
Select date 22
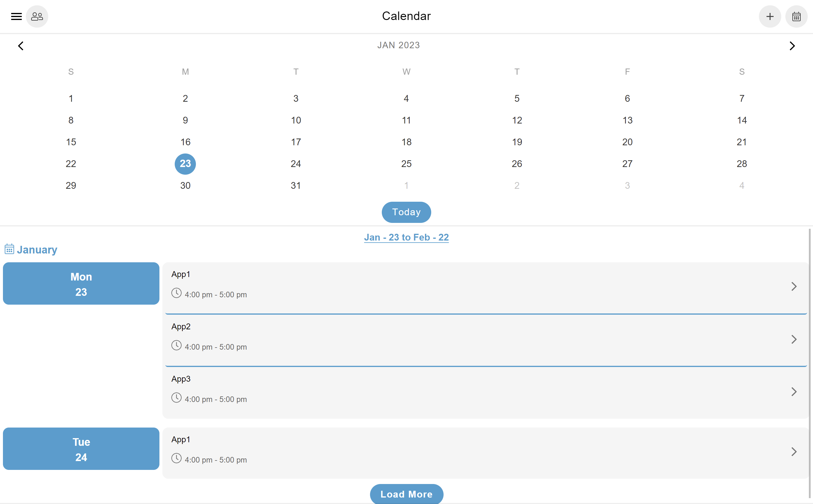coord(71,164)
